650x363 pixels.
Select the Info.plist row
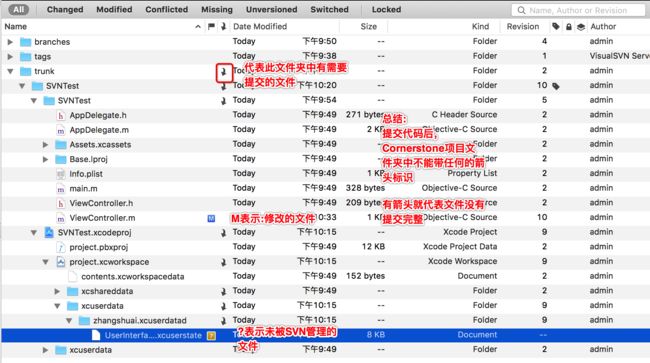pos(325,174)
